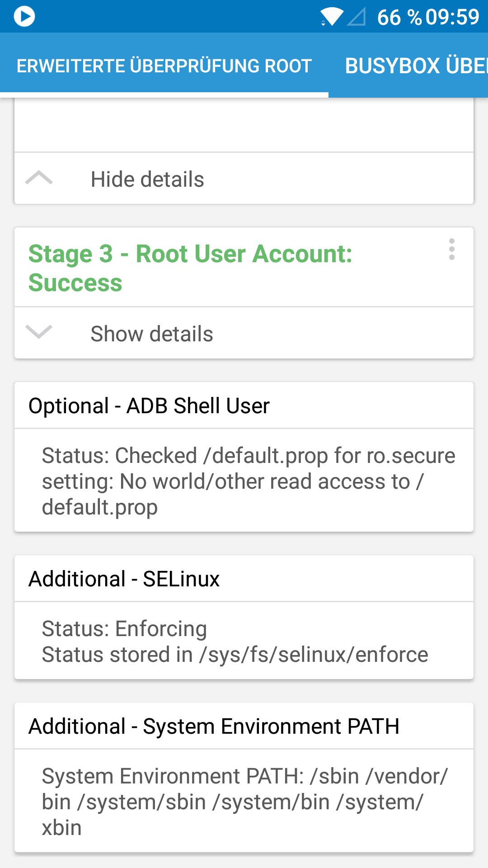Open Stage 3 three-dot overflow menu
This screenshot has height=868, width=488.
[451, 250]
